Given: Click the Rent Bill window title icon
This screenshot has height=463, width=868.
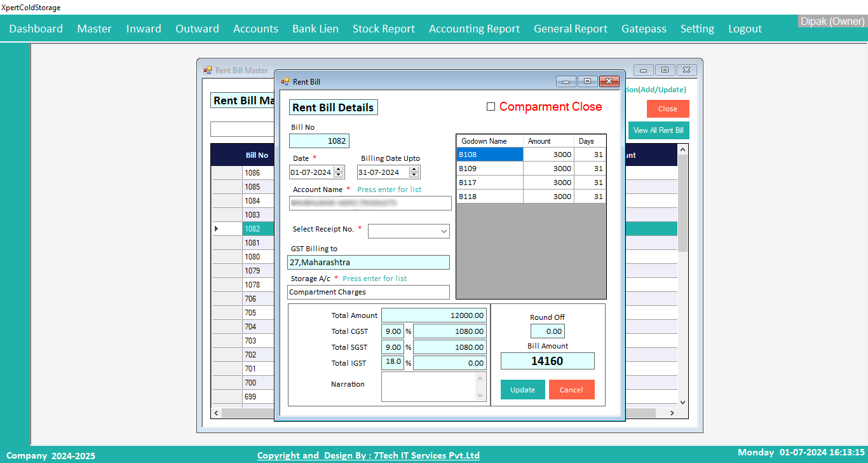Looking at the screenshot, I should [x=285, y=81].
